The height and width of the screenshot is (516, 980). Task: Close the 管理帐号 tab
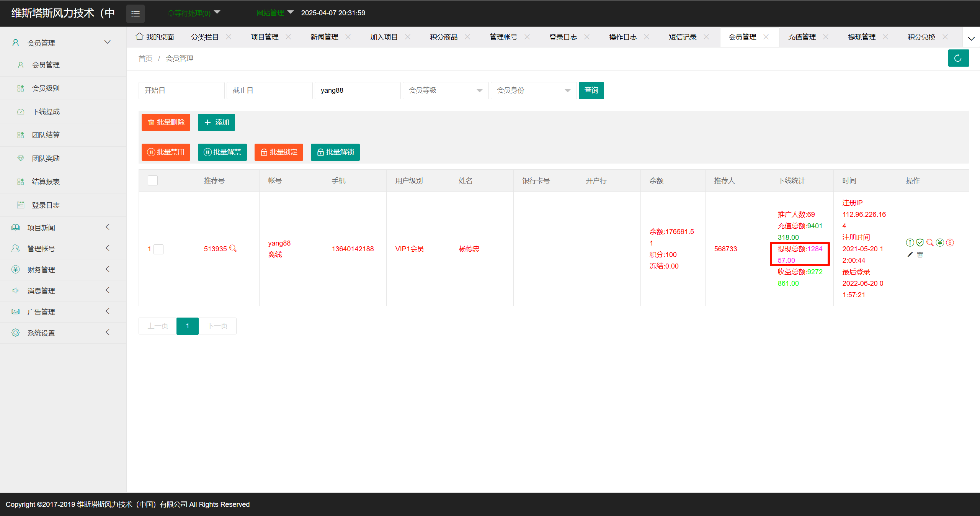pos(527,37)
